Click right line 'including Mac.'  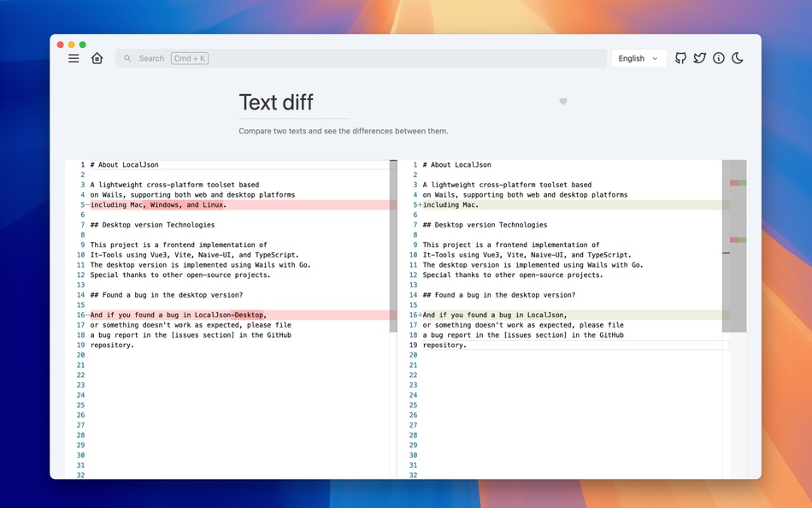tap(450, 204)
